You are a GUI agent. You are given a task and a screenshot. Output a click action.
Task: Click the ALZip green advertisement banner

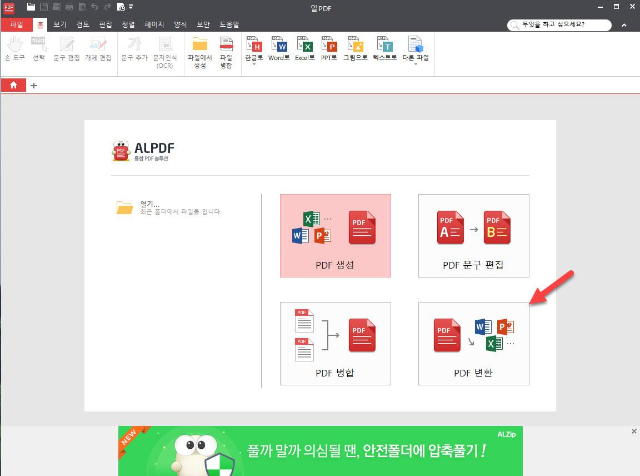click(320, 451)
